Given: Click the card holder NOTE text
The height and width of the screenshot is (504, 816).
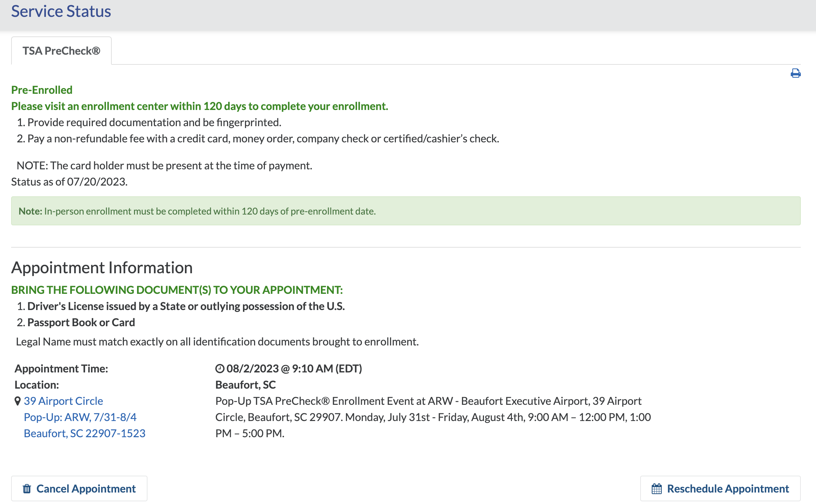Looking at the screenshot, I should pyautogui.click(x=164, y=165).
